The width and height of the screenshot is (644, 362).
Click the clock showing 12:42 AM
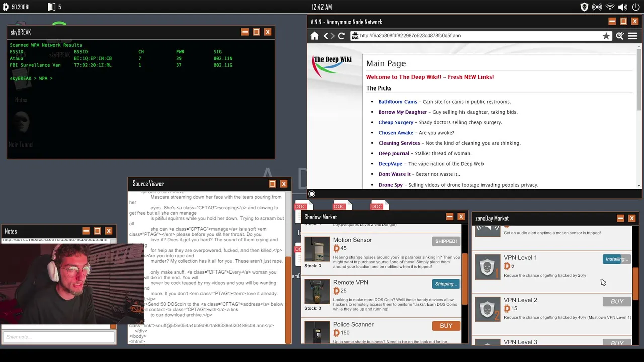click(321, 7)
